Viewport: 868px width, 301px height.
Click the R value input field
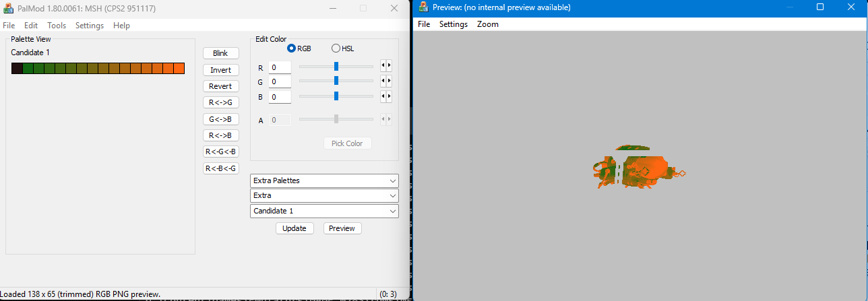280,67
